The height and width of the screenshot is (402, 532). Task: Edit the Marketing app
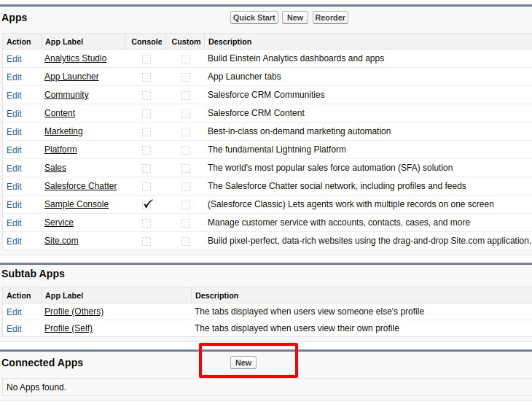click(14, 132)
